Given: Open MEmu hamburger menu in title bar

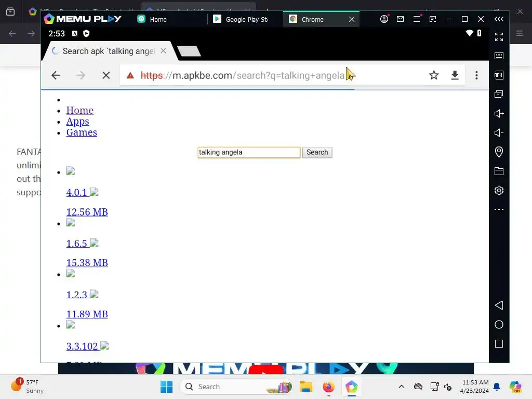Looking at the screenshot, I should 417,19.
